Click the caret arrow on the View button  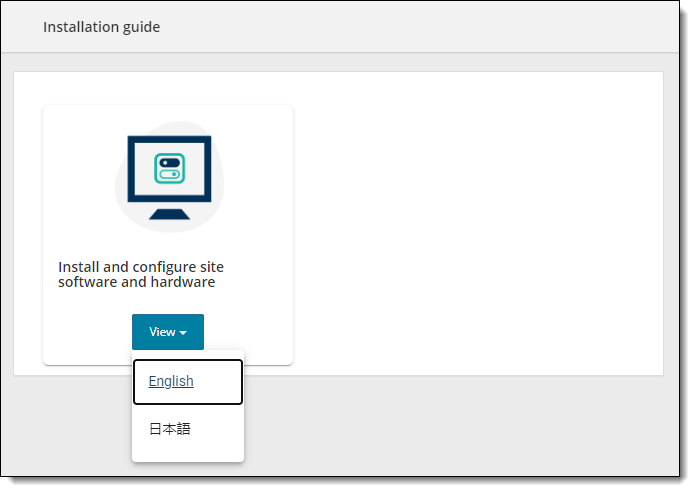point(184,333)
